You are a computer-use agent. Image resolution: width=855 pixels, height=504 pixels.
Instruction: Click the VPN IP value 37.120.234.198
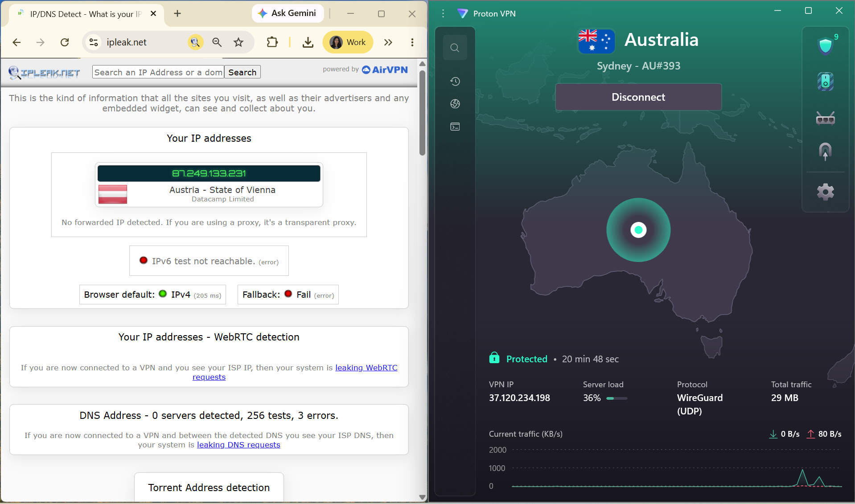519,398
